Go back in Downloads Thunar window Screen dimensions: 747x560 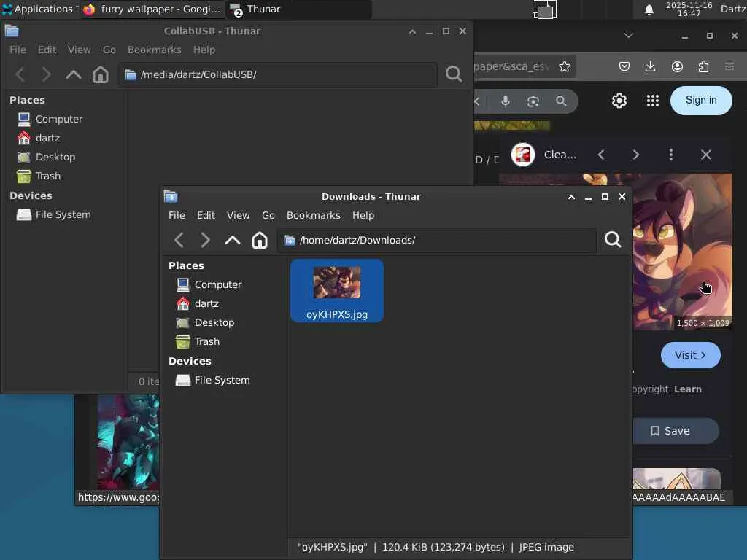[179, 240]
